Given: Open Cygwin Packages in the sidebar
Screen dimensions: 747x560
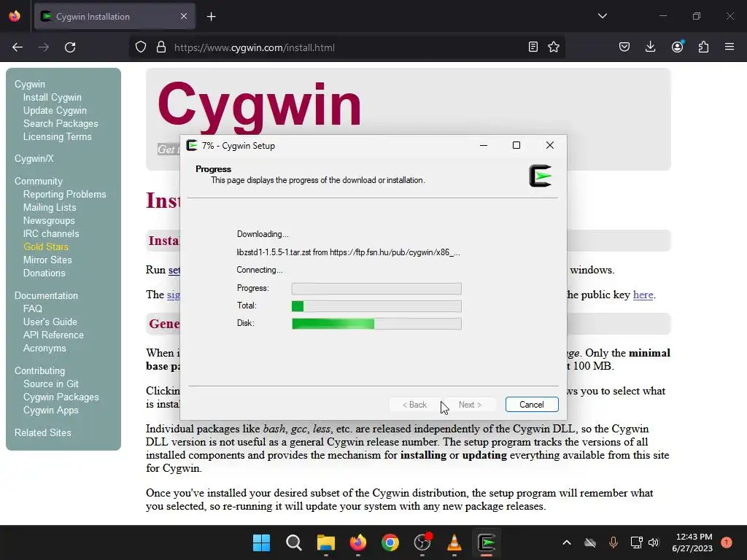Looking at the screenshot, I should pyautogui.click(x=61, y=397).
